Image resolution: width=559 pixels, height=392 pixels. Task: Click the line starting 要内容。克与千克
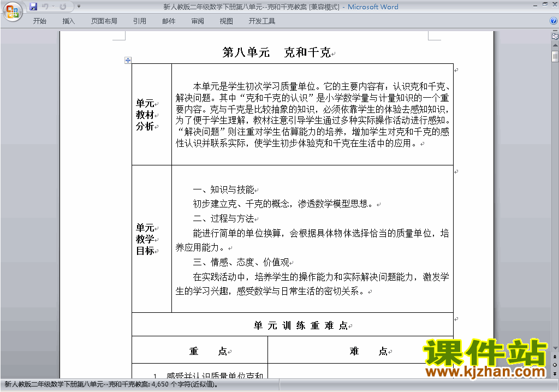[x=312, y=110]
